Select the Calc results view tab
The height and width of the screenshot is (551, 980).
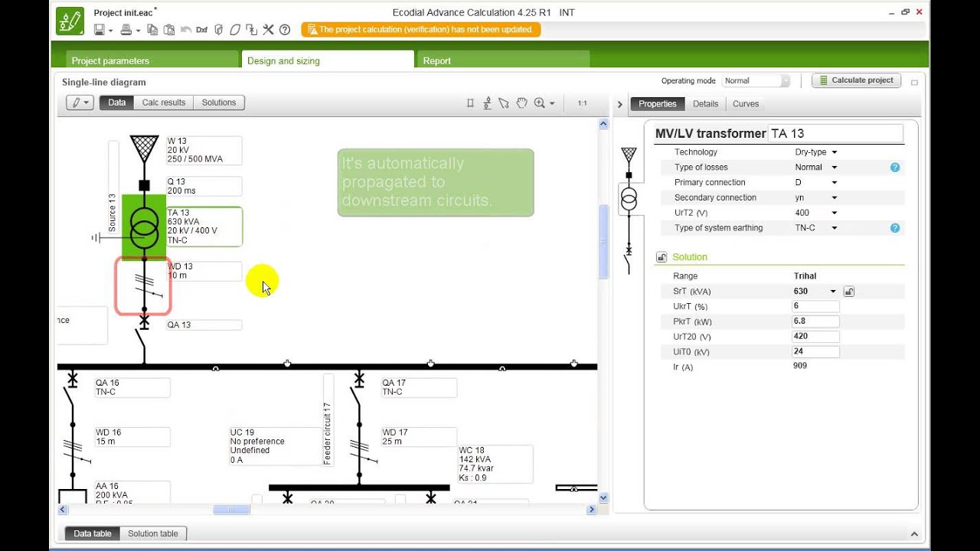pyautogui.click(x=164, y=103)
